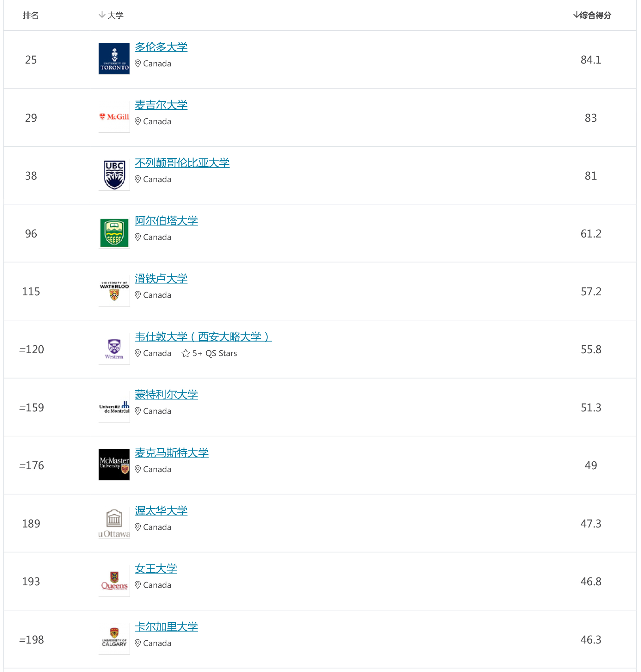Open the 卡尔加里大学 link
641x672 pixels.
166,626
